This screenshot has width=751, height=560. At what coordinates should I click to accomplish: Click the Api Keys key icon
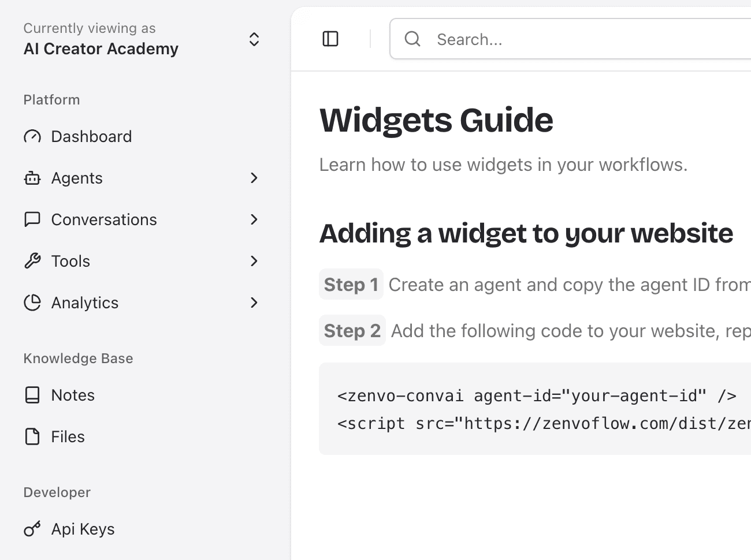pyautogui.click(x=32, y=529)
